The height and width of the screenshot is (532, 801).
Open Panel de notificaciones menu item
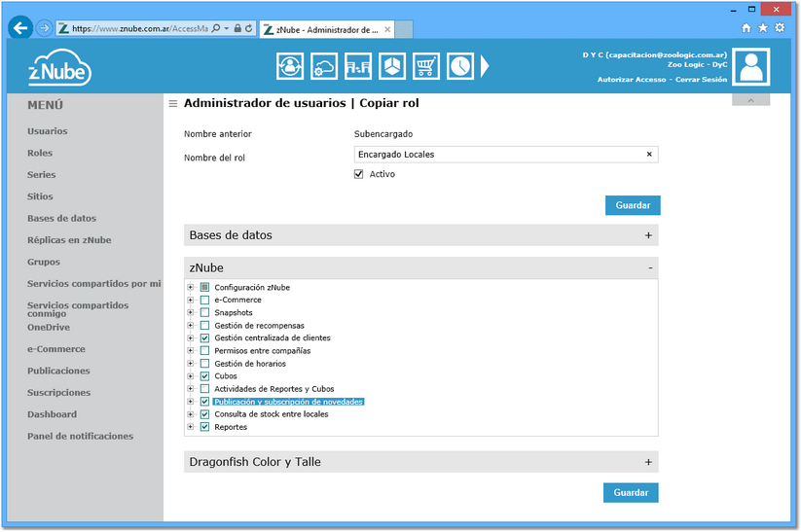pyautogui.click(x=80, y=437)
